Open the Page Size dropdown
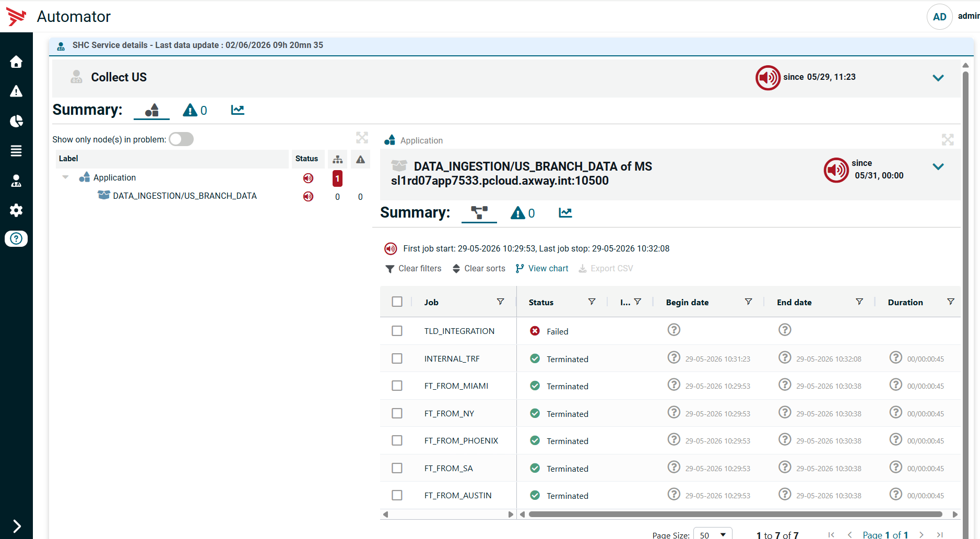Image resolution: width=980 pixels, height=539 pixels. tap(713, 534)
